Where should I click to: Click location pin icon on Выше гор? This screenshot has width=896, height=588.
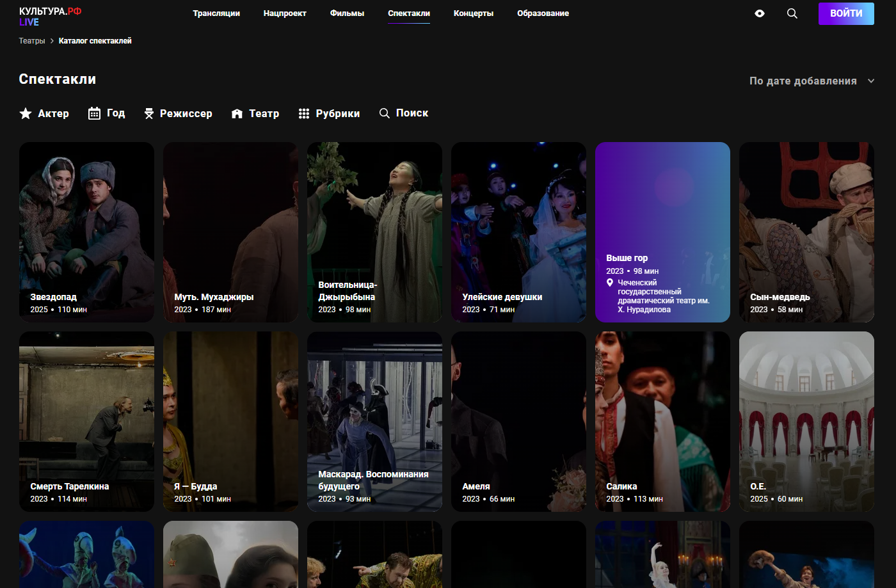610,282
